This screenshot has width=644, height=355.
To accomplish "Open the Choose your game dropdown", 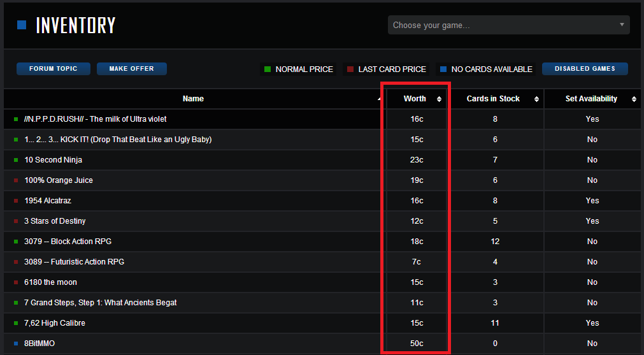I will [x=508, y=25].
